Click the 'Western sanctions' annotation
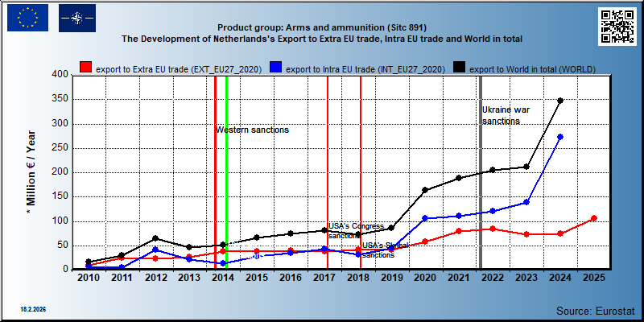The width and height of the screenshot is (644, 322). pyautogui.click(x=253, y=130)
